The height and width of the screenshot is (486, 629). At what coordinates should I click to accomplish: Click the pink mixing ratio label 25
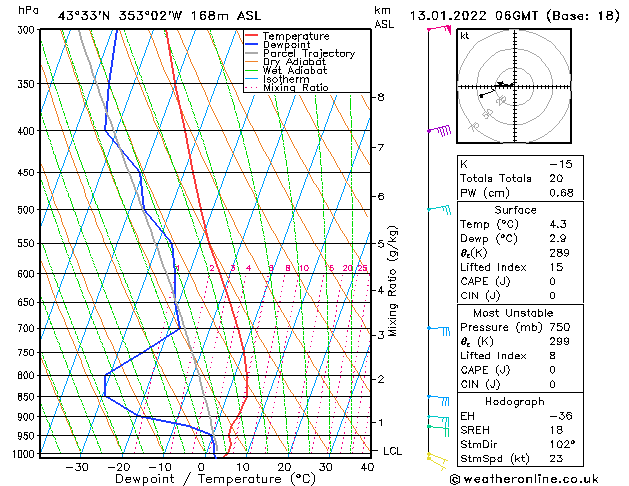tap(363, 268)
